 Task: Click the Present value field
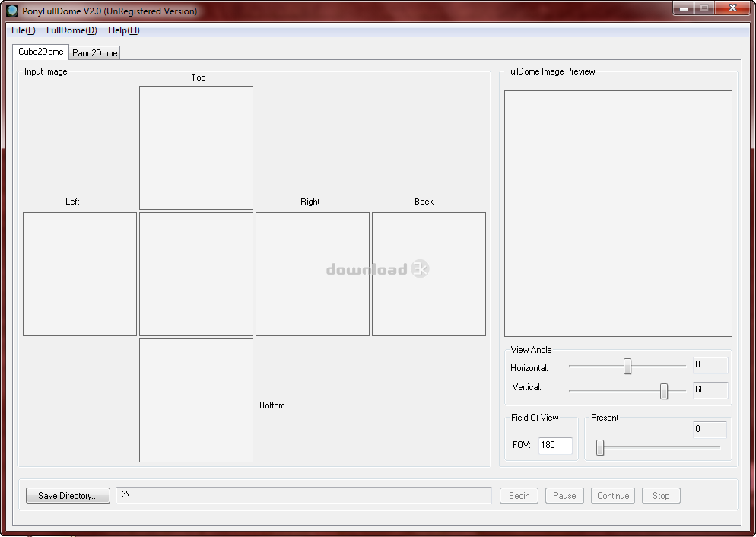[710, 430]
